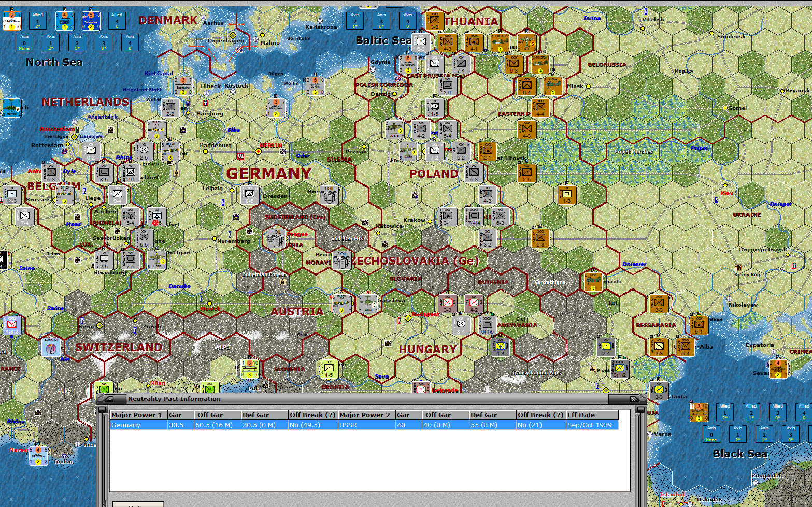Click the "Eff Date" column header
The height and width of the screenshot is (507, 812).
592,415
